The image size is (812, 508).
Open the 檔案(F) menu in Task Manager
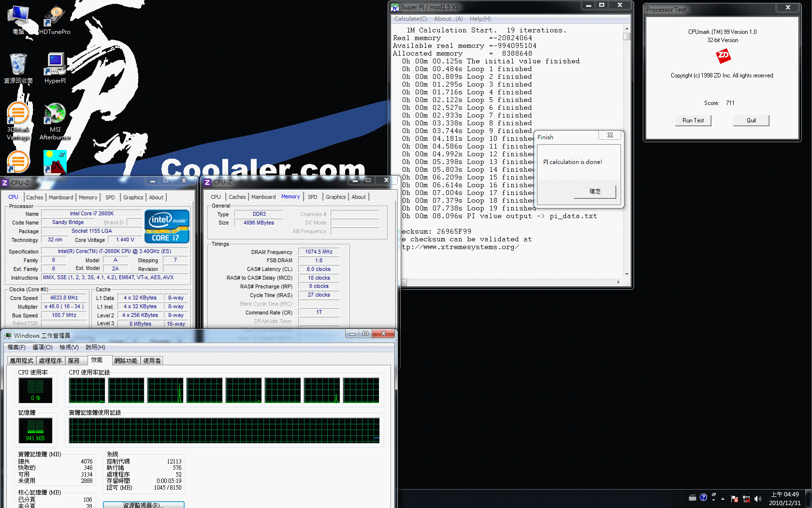point(16,347)
